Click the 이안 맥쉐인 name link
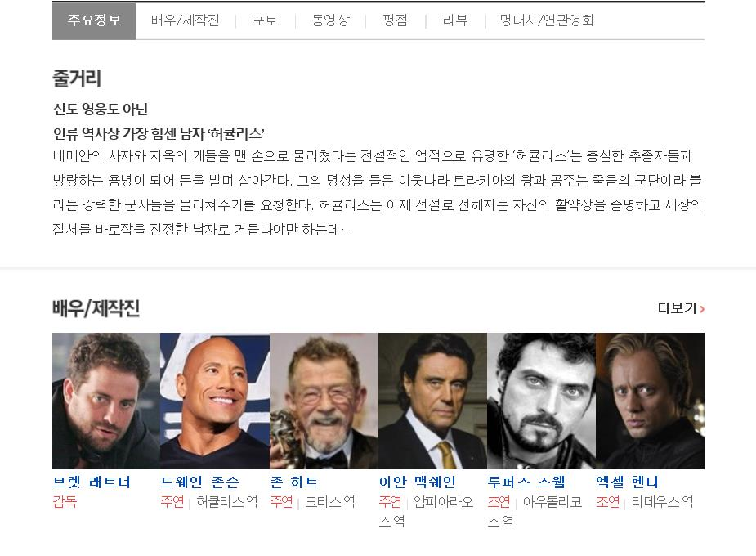Image resolution: width=756 pixels, height=556 pixels. coord(418,482)
